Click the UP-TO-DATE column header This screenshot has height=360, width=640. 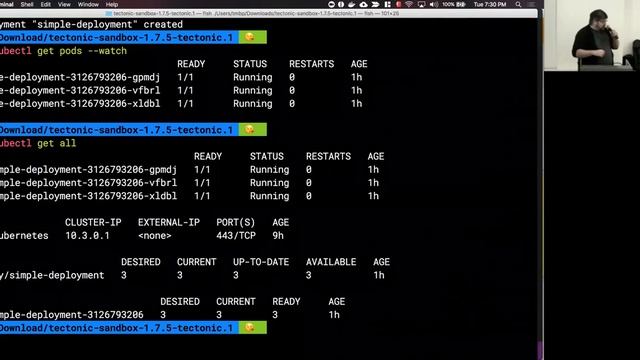tap(261, 262)
